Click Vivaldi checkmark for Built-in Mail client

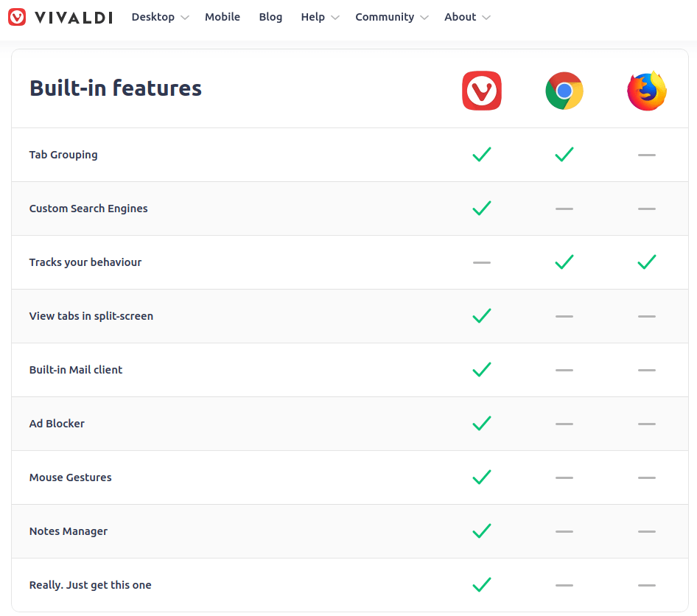tap(482, 369)
